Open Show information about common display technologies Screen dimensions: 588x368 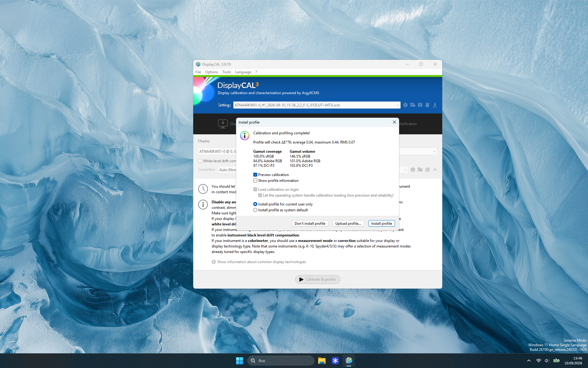point(262,262)
